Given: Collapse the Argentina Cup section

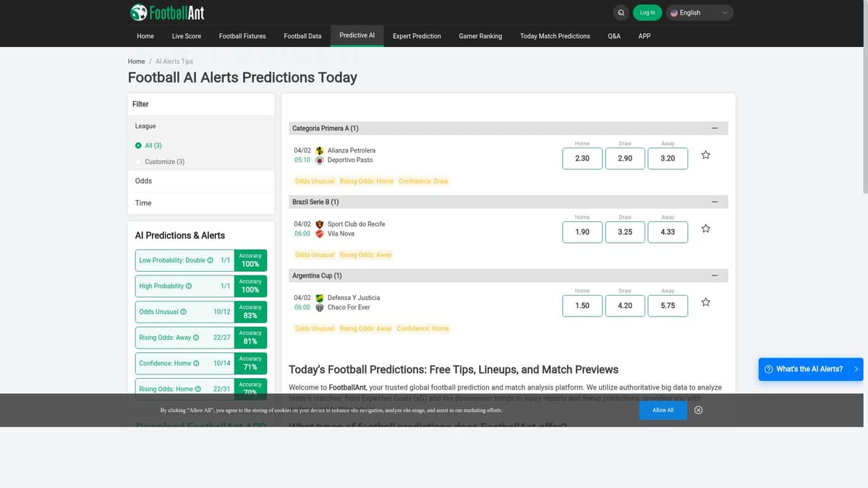Looking at the screenshot, I should [715, 275].
